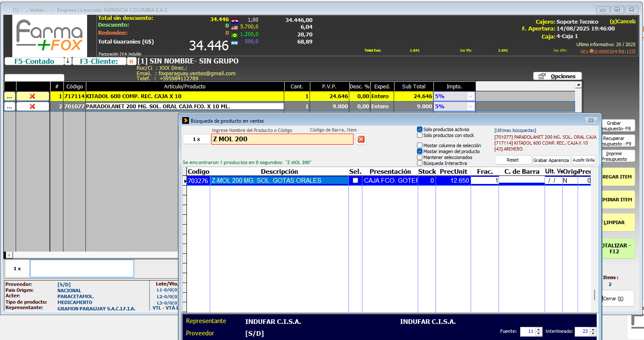Decrease the Interlineado value
The height and width of the screenshot is (340, 644).
(593, 334)
